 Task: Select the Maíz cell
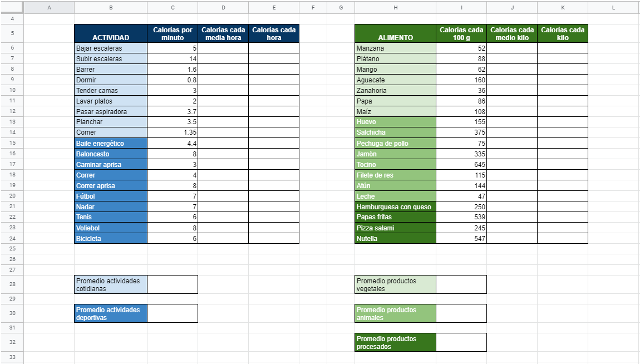[396, 112]
